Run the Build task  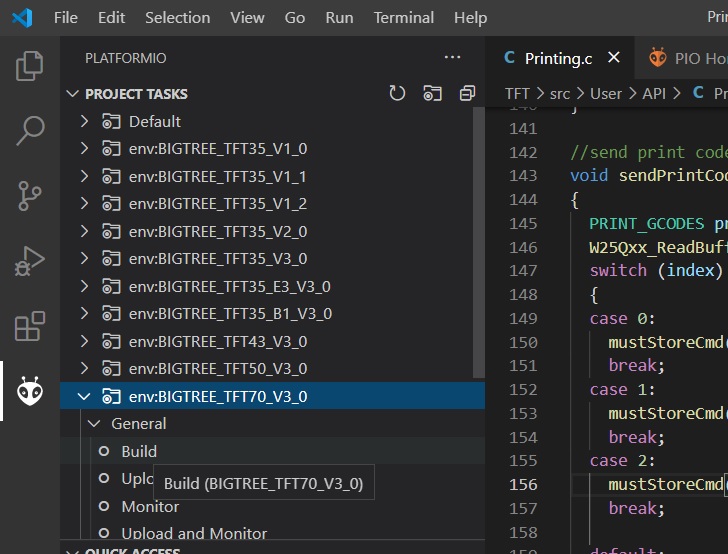[139, 451]
